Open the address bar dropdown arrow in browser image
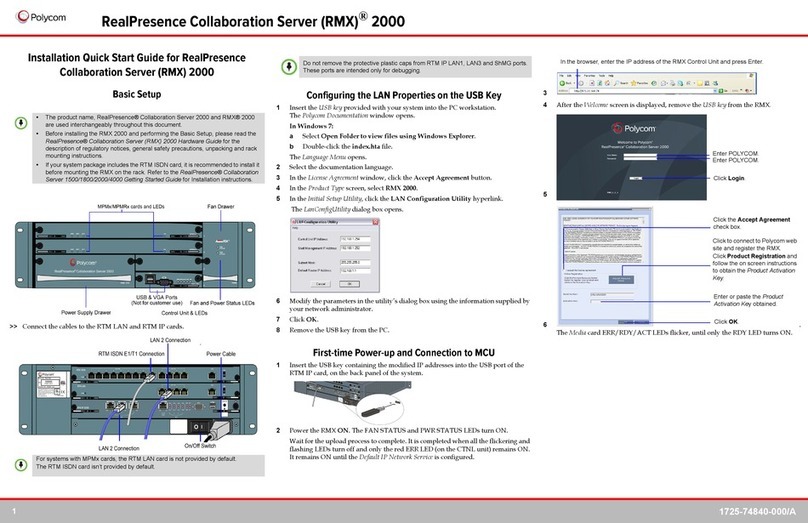 click(715, 91)
